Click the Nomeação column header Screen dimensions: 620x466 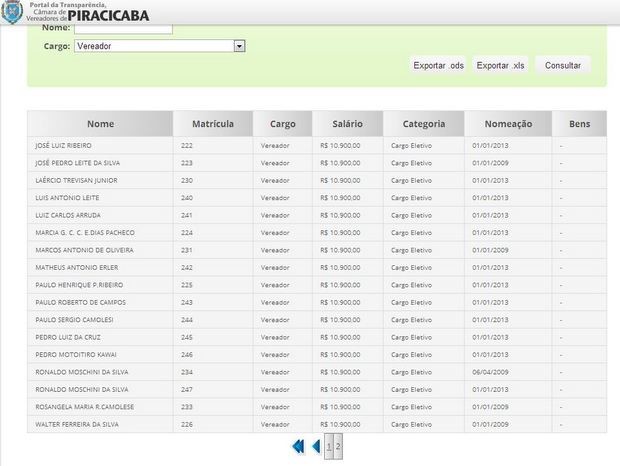pyautogui.click(x=507, y=124)
